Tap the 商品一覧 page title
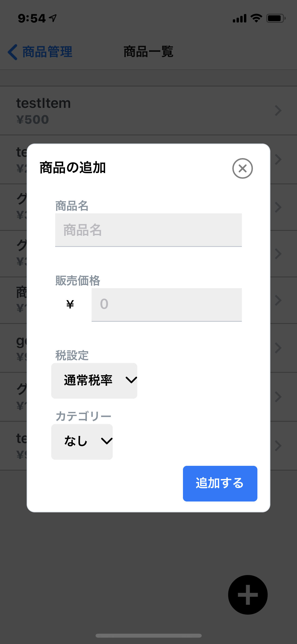Screen dimensions: 297x644 148,52
